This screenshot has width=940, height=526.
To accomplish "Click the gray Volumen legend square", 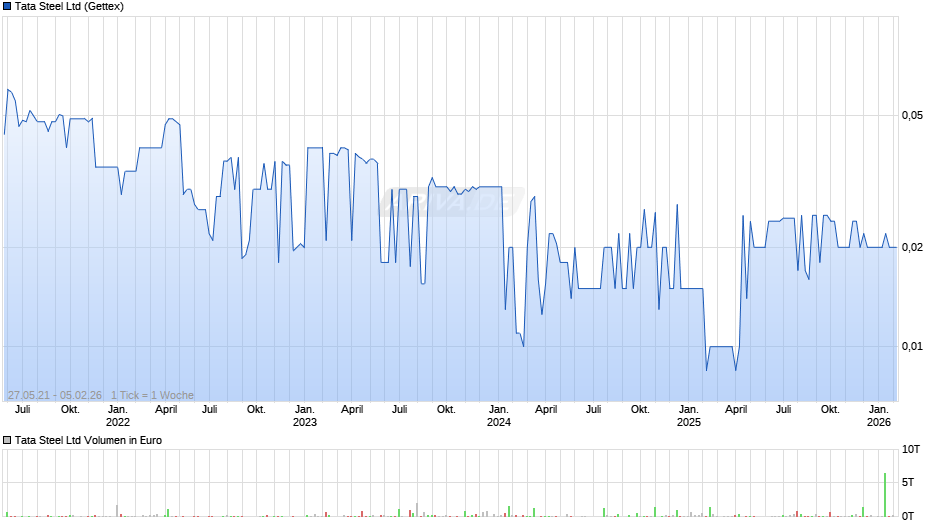I will click(7, 440).
